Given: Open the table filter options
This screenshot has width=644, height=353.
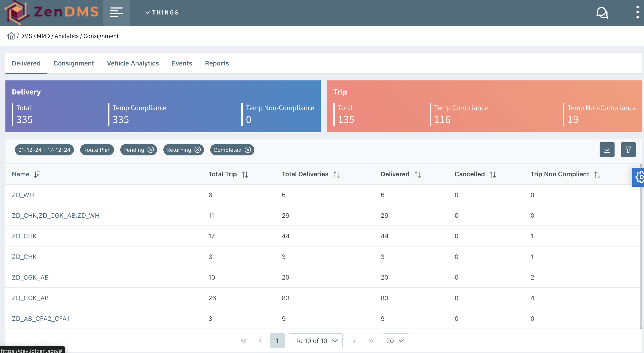Looking at the screenshot, I should (628, 150).
